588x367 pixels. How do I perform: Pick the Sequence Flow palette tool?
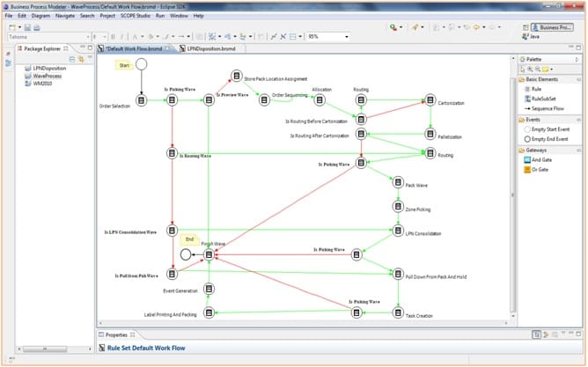pos(544,108)
